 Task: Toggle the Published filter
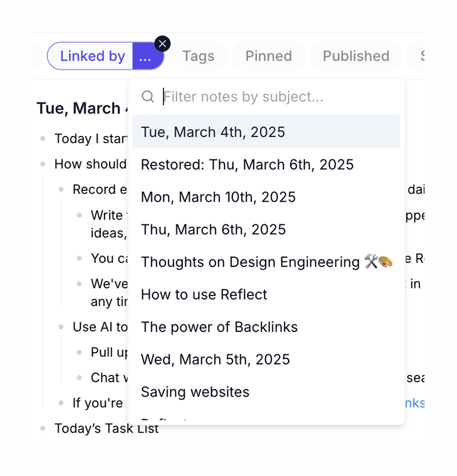coord(355,56)
